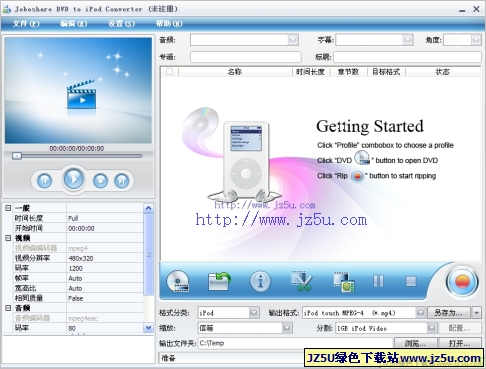486x369 pixels.
Task: Pause ripping with the pause icon
Action: tap(378, 281)
